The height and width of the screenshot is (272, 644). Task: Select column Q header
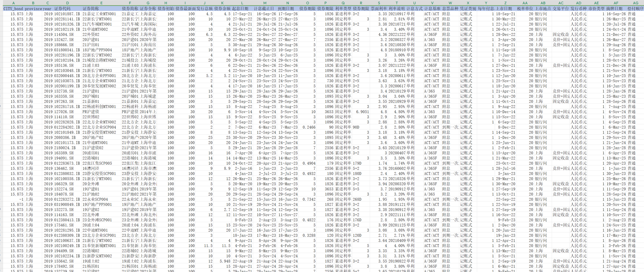pos(343,3)
